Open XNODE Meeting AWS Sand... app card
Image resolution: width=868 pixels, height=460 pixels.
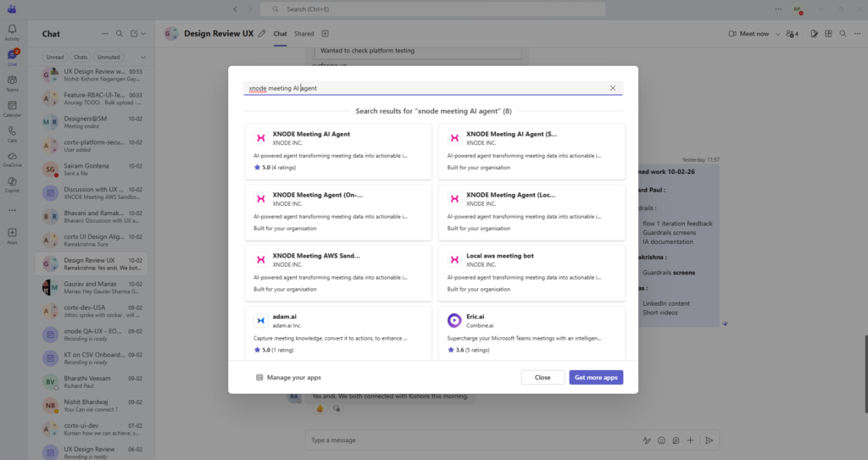(x=337, y=273)
